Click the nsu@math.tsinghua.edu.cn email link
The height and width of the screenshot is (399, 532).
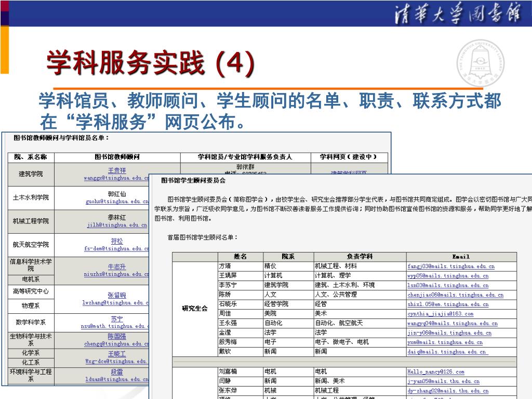115,326
